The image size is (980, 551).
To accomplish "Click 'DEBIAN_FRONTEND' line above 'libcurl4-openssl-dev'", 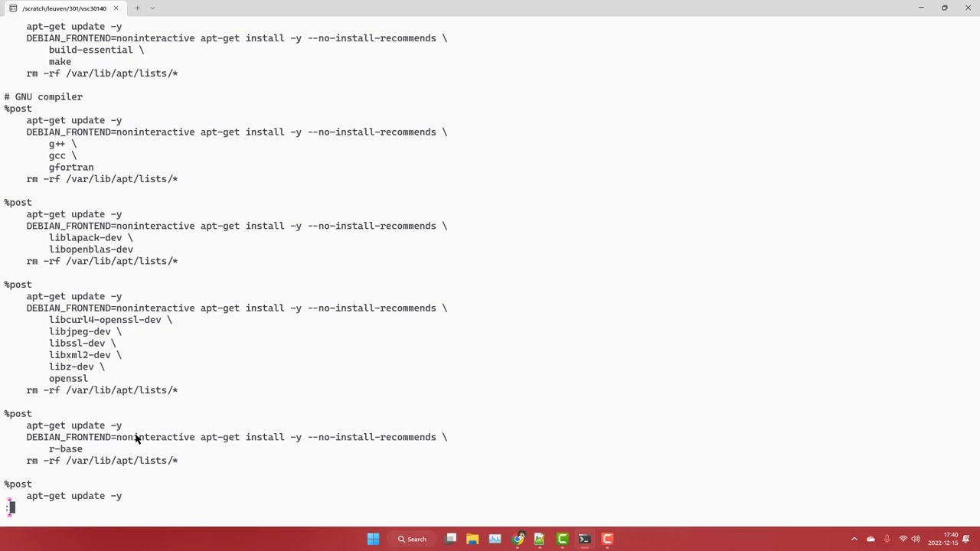I will [x=237, y=308].
